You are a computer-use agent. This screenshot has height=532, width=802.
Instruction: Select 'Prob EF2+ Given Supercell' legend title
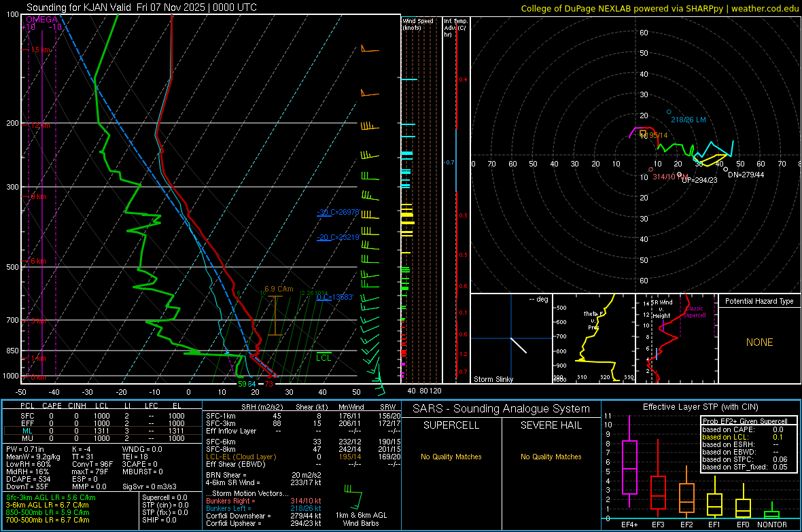(745, 421)
